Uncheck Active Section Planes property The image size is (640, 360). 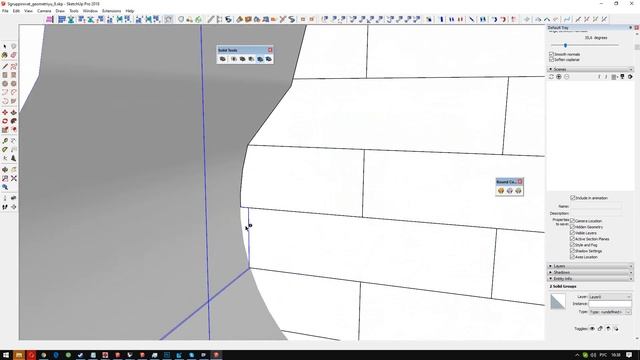572,239
